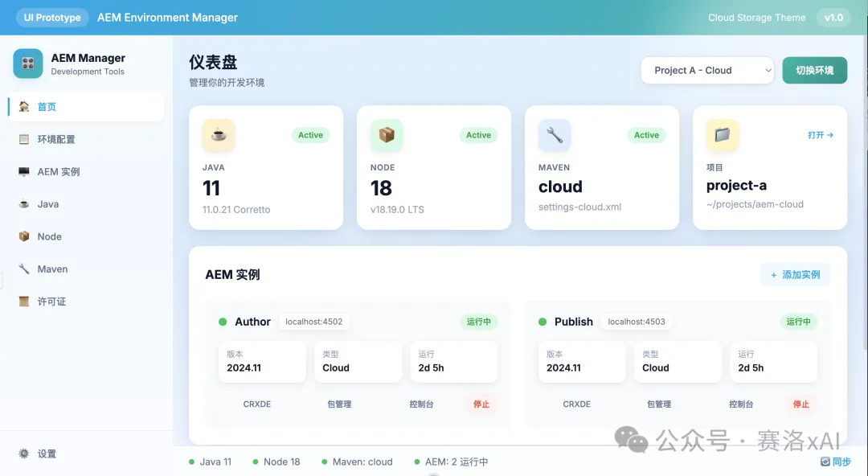Click the home icon in sidebar

tap(24, 107)
